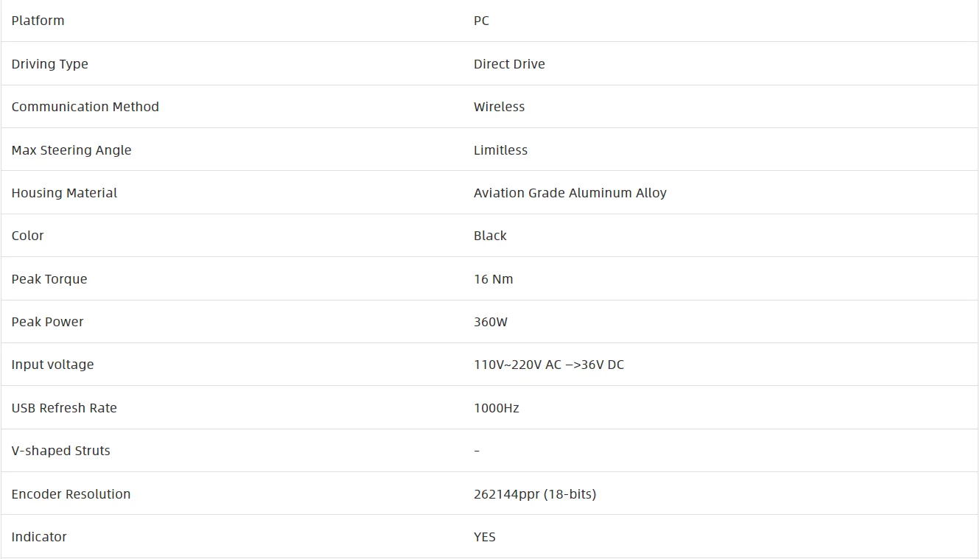Screen dimensions: 980x559
Task: Click the USB Refresh Rate label
Action: point(64,408)
